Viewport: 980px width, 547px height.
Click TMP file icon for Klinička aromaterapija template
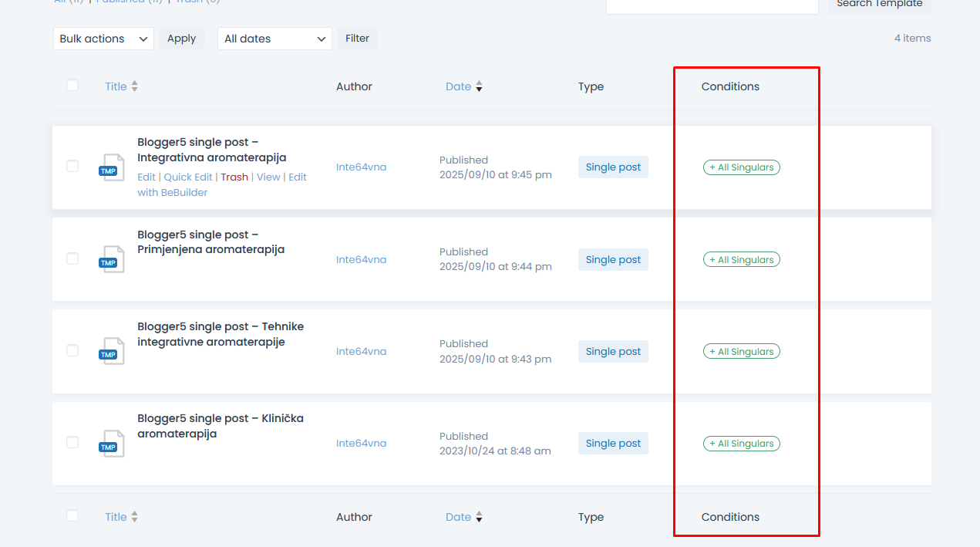click(112, 444)
